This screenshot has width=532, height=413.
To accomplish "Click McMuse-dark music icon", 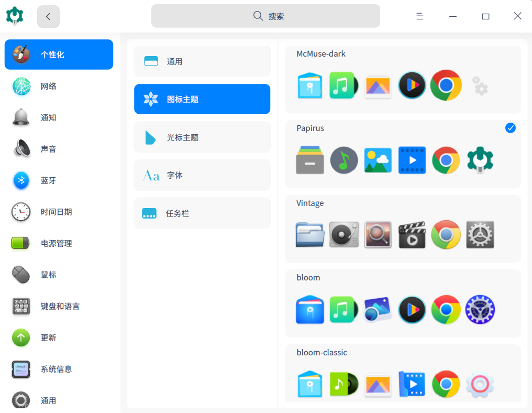I will tap(343, 85).
